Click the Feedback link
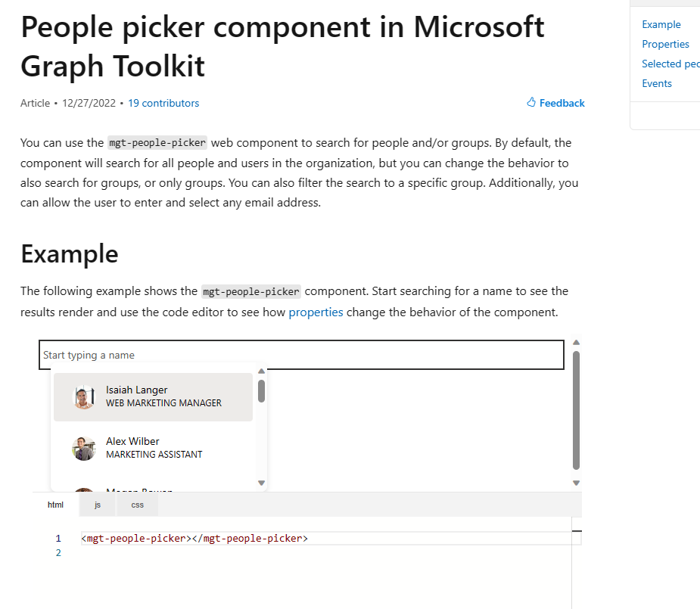700x609 pixels. coord(561,102)
